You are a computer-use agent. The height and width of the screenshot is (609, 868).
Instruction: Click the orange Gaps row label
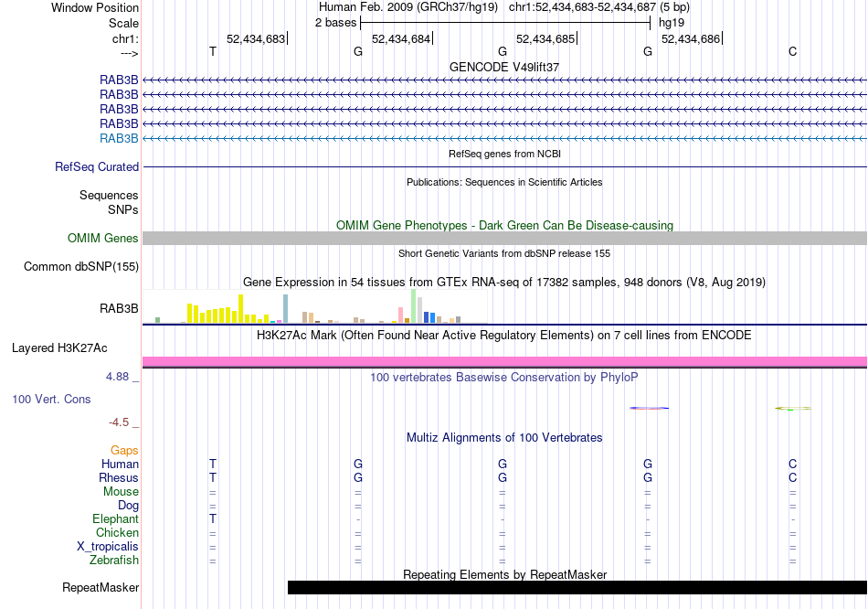[x=124, y=451]
